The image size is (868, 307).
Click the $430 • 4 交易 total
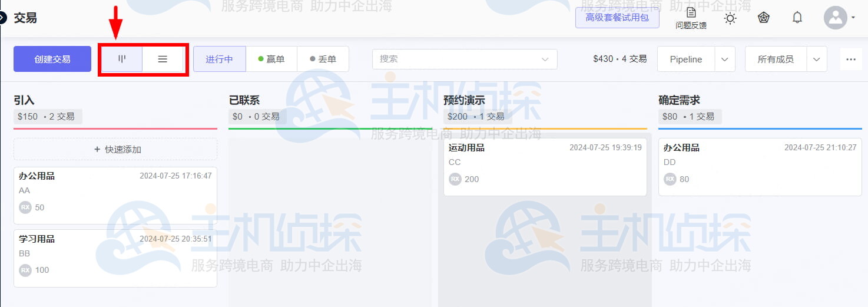click(x=620, y=59)
